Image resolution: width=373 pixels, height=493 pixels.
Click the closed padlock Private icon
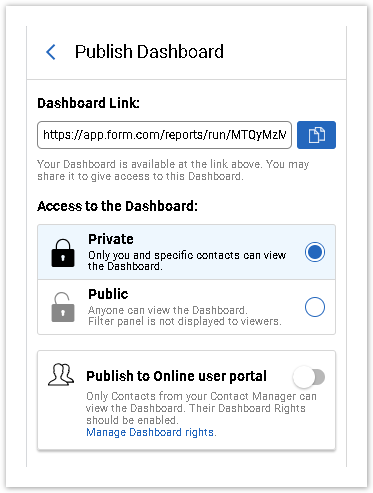tap(63, 253)
